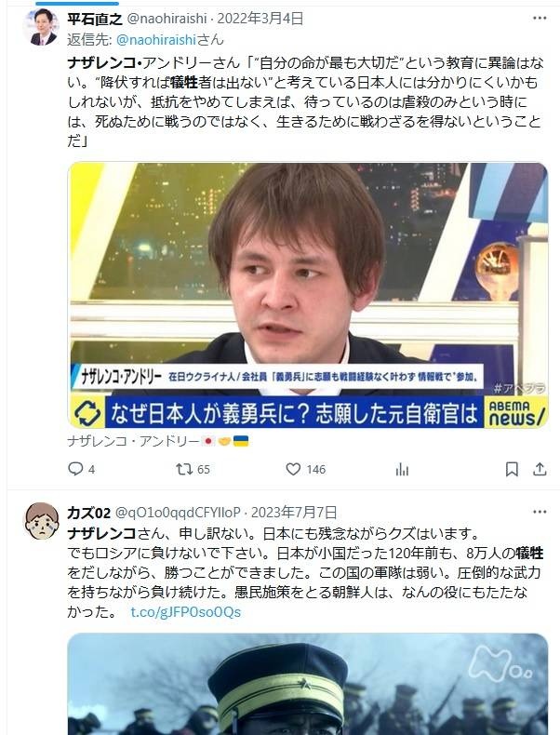
Task: Open 平石直之 profile avatar
Action: 42,27
